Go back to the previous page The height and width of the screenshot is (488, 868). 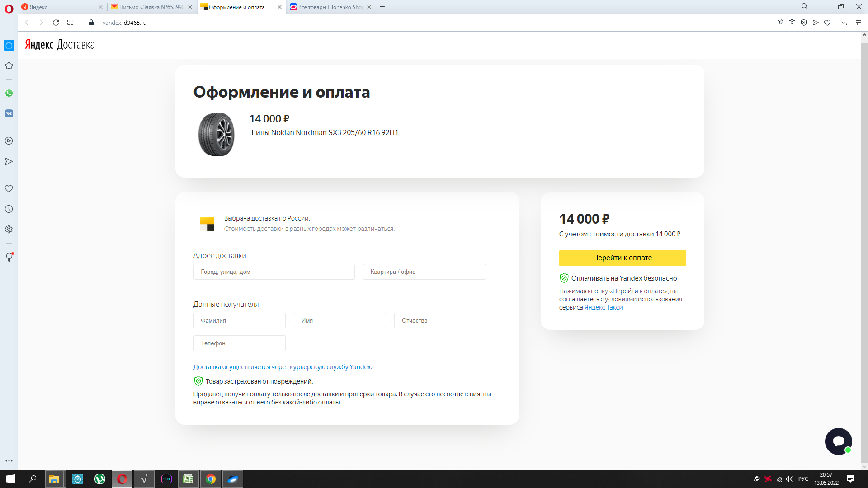click(27, 23)
